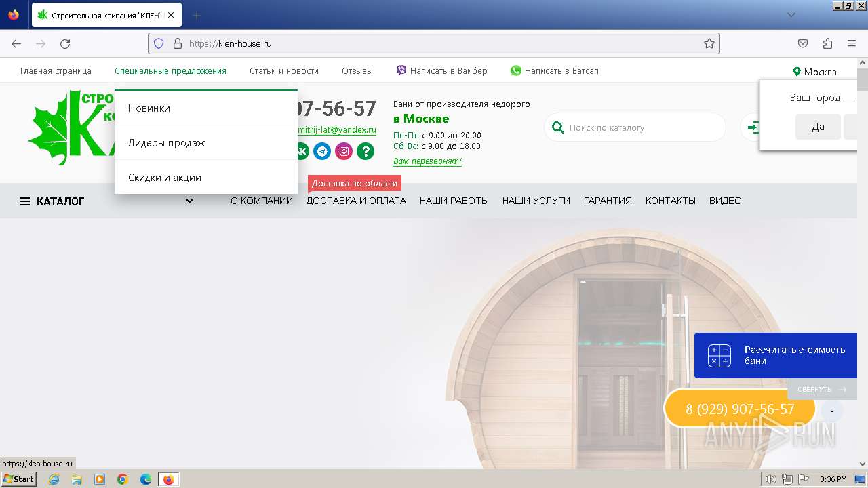Open the Windows Start button

tap(19, 479)
